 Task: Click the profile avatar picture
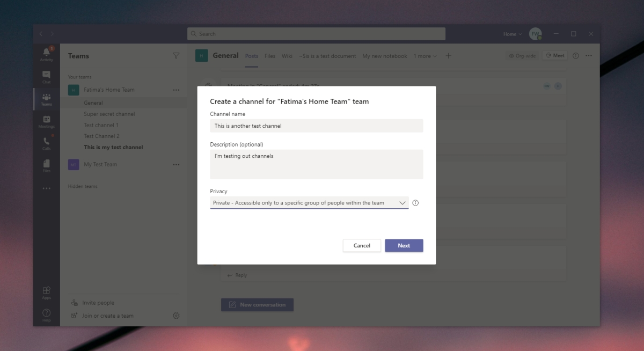tap(535, 34)
